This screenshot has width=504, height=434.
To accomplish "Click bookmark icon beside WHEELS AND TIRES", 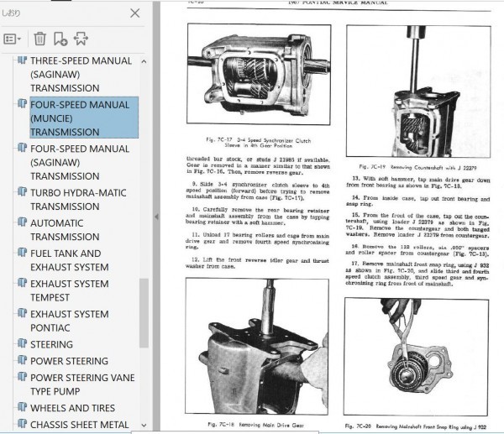I will point(22,406).
